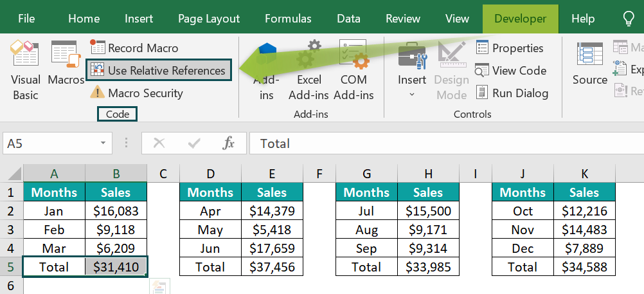
Task: Click the Sales header in column K
Action: (x=584, y=192)
